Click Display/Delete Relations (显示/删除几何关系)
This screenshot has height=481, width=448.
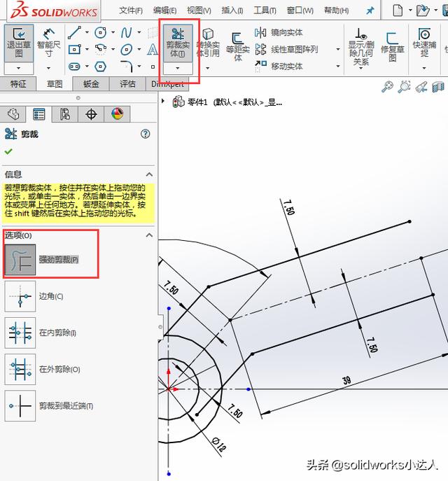pos(361,47)
